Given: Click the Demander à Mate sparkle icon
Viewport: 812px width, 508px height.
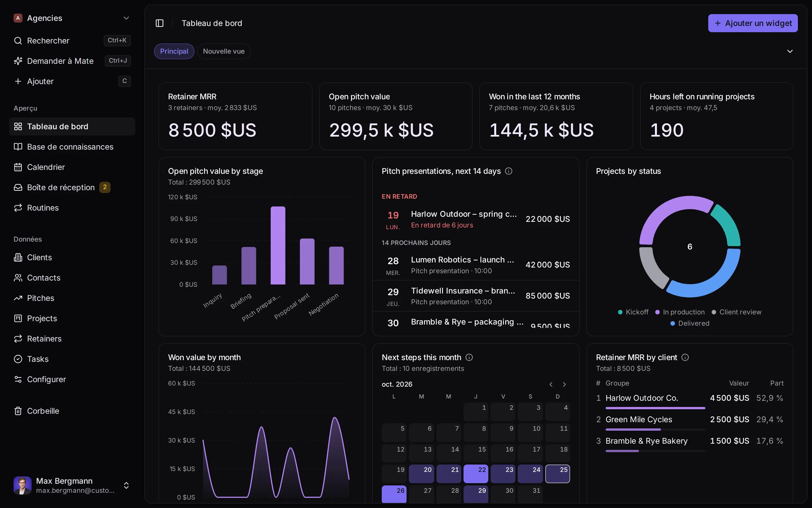Looking at the screenshot, I should coord(18,61).
